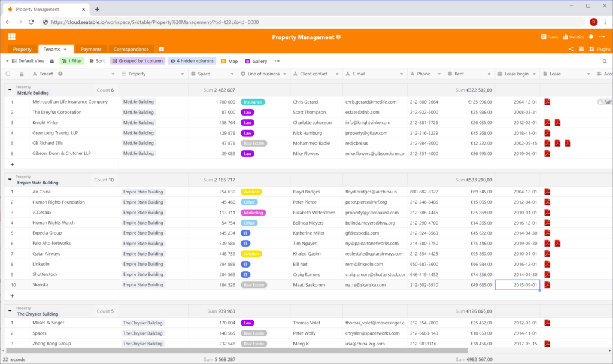This screenshot has height=364, width=613.
Task: Select the Property Management browser tab
Action: point(45,9)
